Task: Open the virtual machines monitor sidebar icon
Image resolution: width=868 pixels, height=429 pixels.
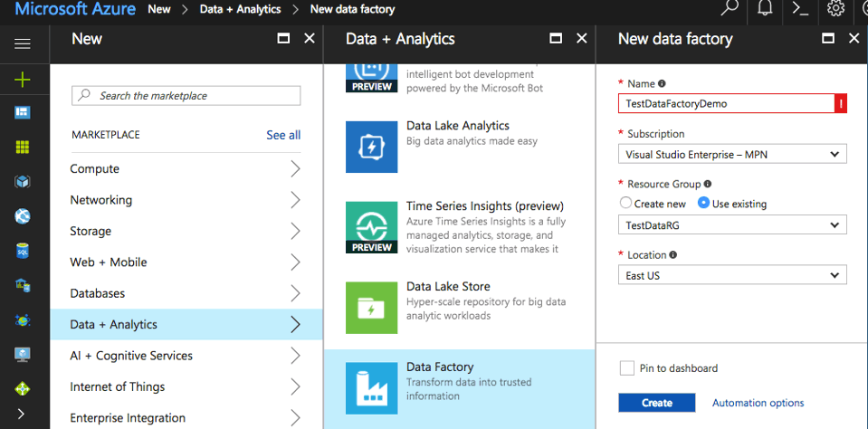Action: 22,354
